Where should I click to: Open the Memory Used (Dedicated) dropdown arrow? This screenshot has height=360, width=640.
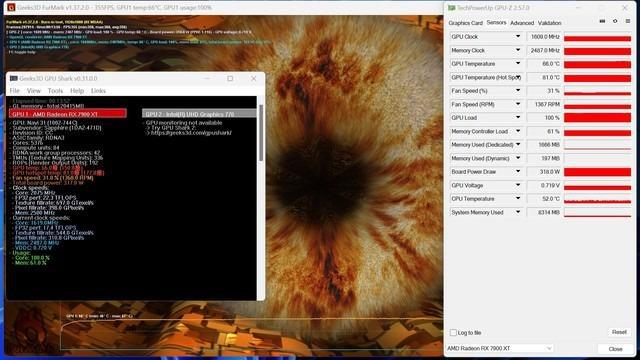[x=518, y=144]
